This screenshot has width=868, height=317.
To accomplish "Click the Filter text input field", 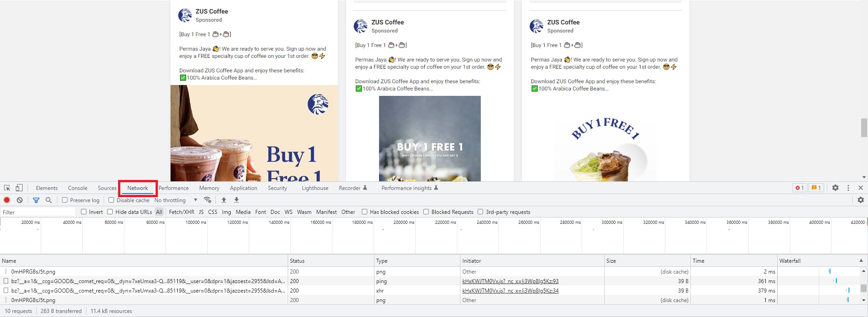I will tap(38, 212).
